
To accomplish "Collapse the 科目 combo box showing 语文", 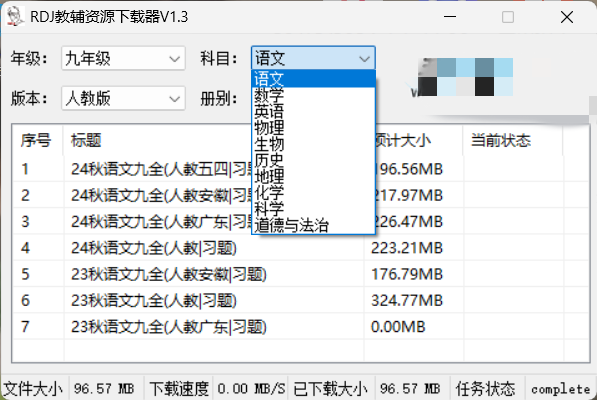I will tap(313, 58).
